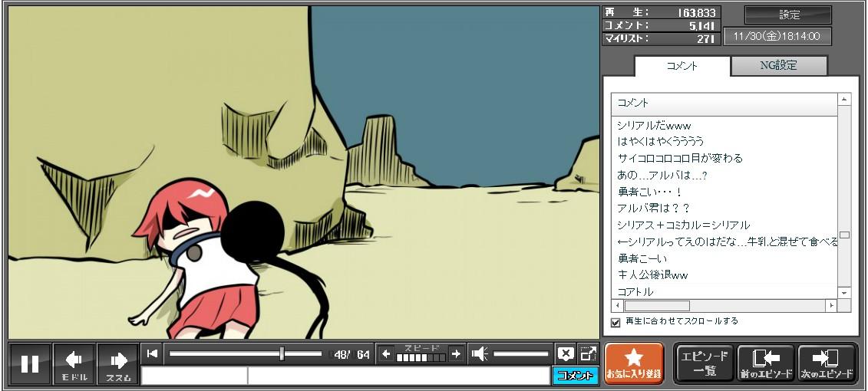Submit comment with blue コメント button
This screenshot has height=391, width=868.
click(575, 376)
